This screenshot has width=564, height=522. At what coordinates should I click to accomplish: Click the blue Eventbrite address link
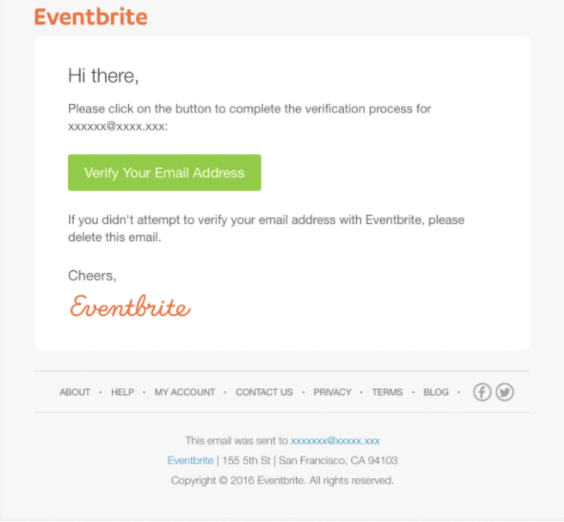tap(190, 460)
